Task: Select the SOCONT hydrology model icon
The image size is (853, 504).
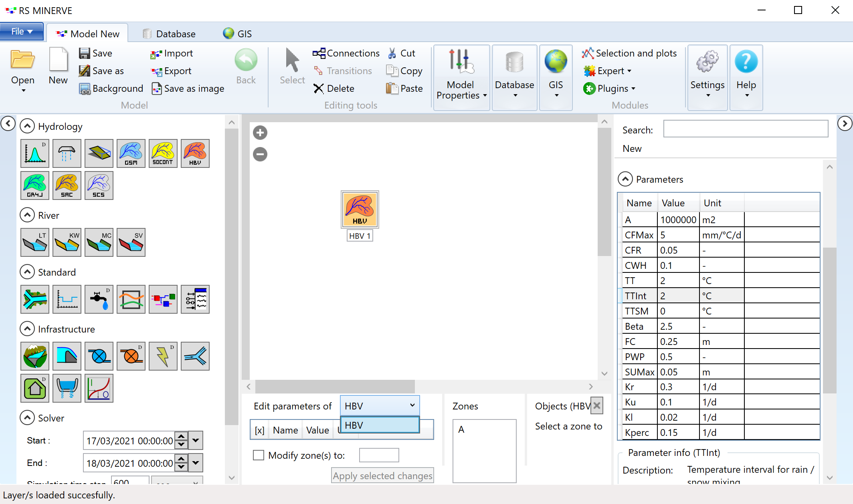Action: coord(163,153)
